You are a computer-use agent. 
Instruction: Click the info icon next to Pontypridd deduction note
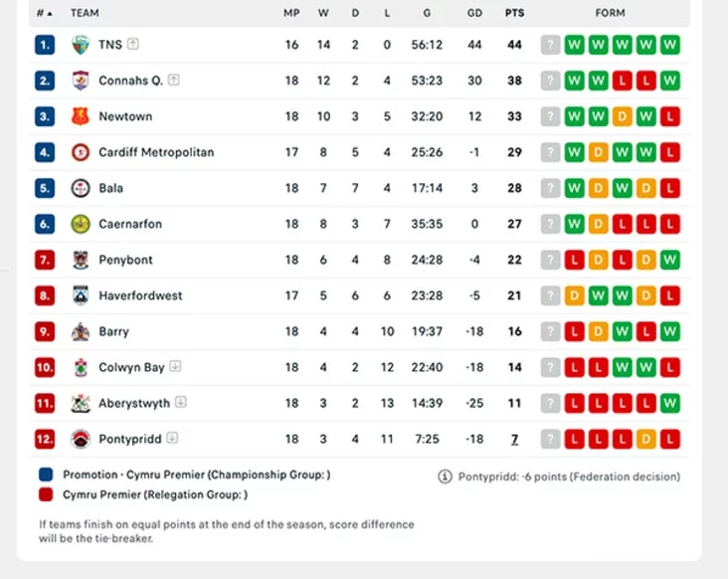(x=446, y=477)
